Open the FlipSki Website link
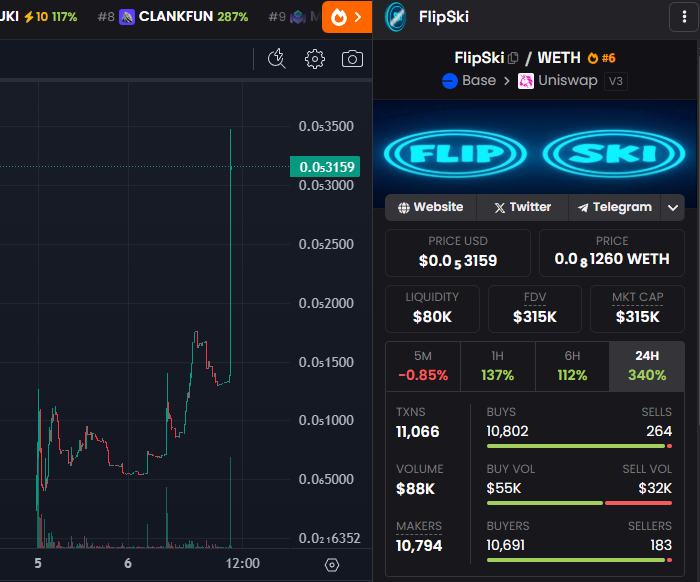 point(431,207)
